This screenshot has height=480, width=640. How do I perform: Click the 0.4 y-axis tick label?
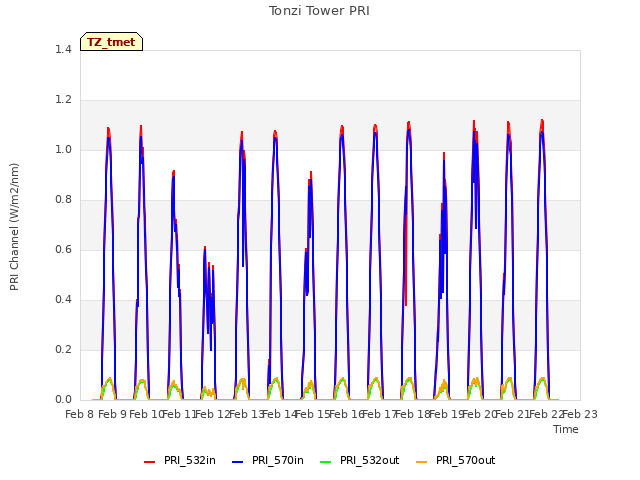click(63, 300)
